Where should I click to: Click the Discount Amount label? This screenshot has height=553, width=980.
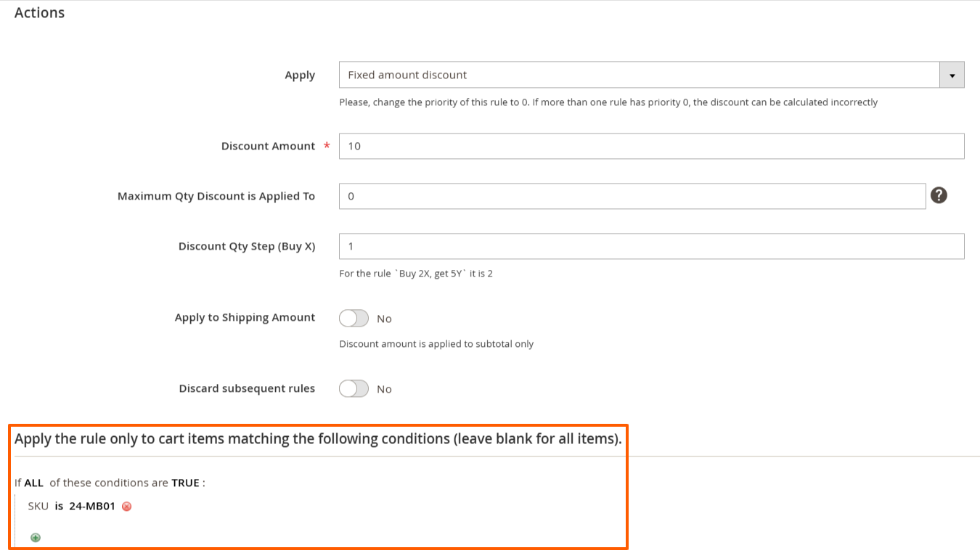[268, 146]
